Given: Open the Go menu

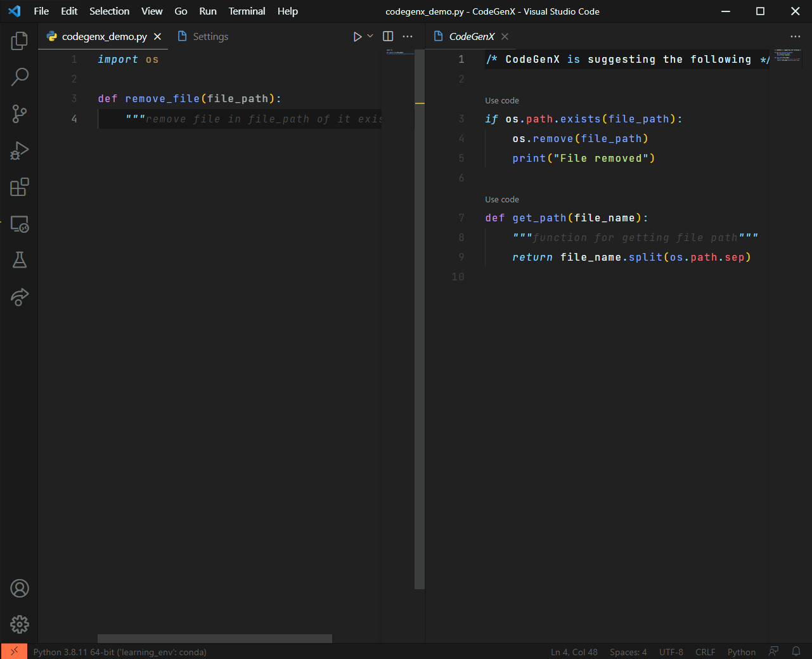Looking at the screenshot, I should pos(181,11).
